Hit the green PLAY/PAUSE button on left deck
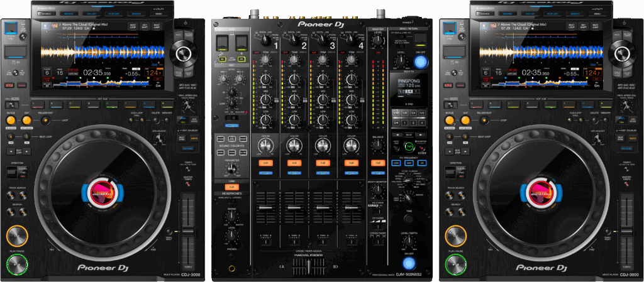 (x=17, y=264)
